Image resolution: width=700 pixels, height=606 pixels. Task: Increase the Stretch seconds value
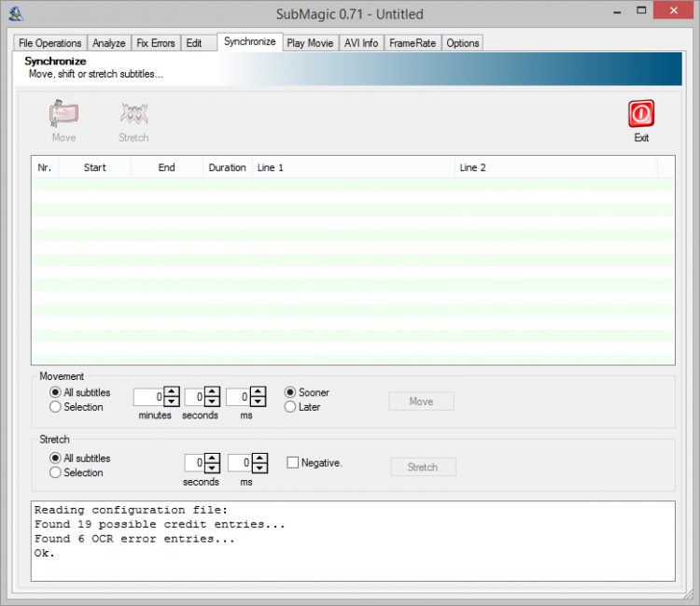(213, 458)
